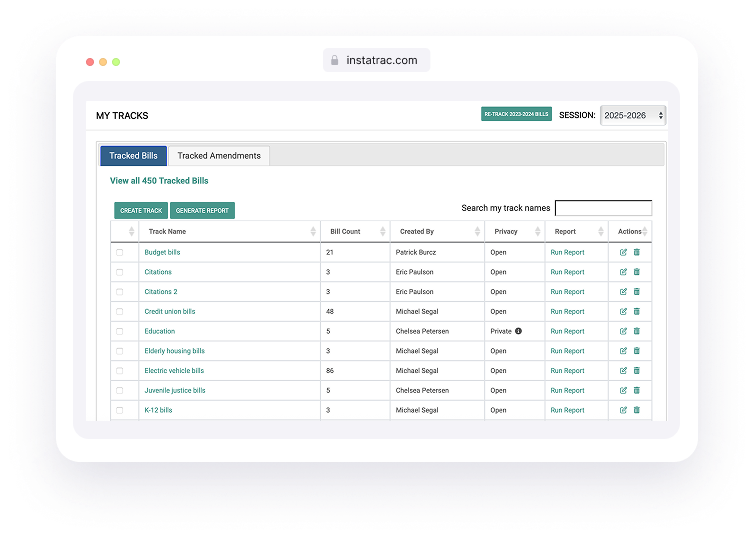Open the Electric vehicle bills track
The height and width of the screenshot is (538, 754).
click(x=174, y=371)
